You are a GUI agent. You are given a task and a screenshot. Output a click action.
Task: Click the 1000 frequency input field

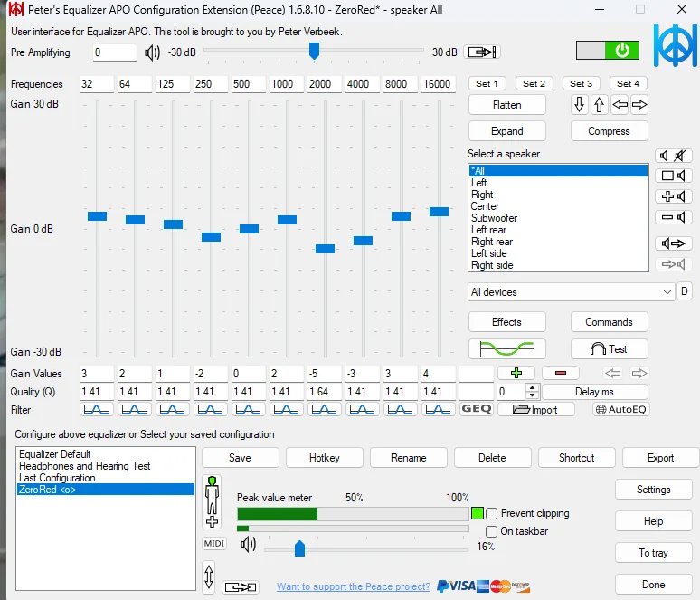(287, 84)
